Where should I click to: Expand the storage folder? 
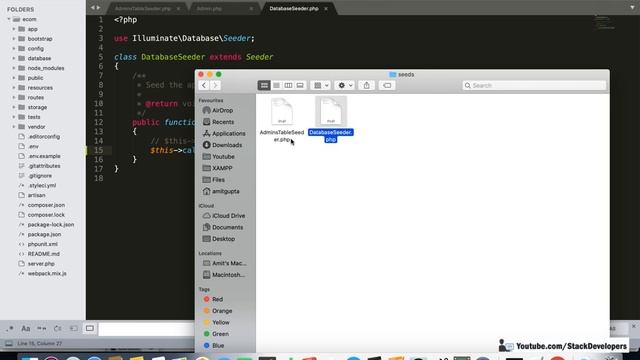(13, 107)
